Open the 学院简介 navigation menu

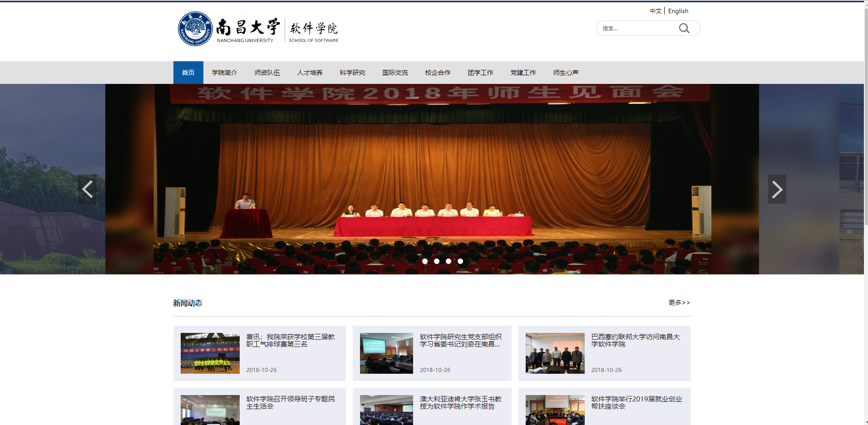(224, 73)
